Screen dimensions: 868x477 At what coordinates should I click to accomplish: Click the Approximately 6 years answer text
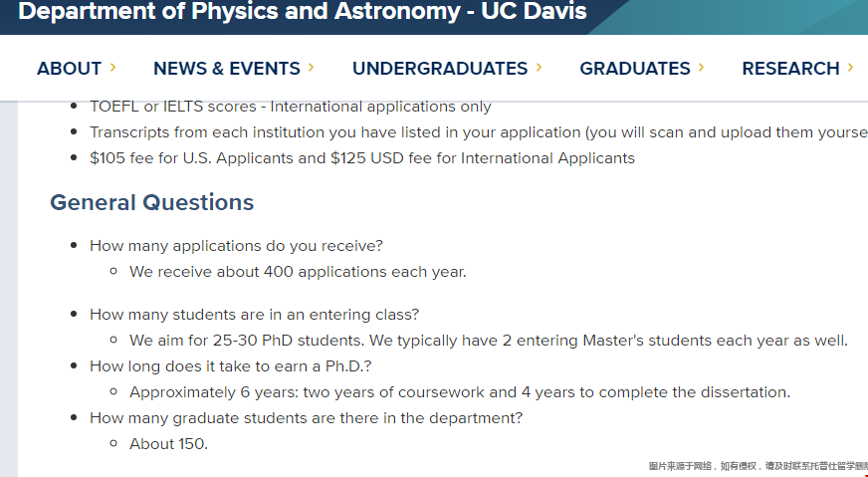460,392
